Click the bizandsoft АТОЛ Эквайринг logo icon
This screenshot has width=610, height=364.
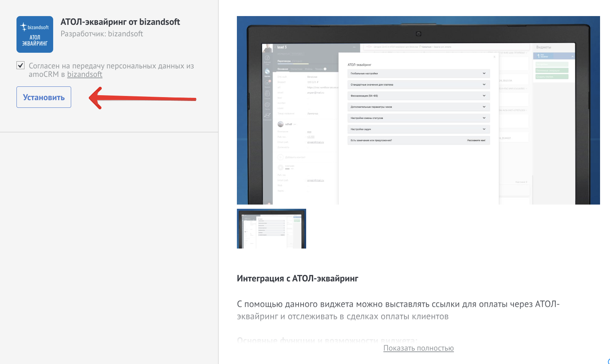(x=35, y=34)
